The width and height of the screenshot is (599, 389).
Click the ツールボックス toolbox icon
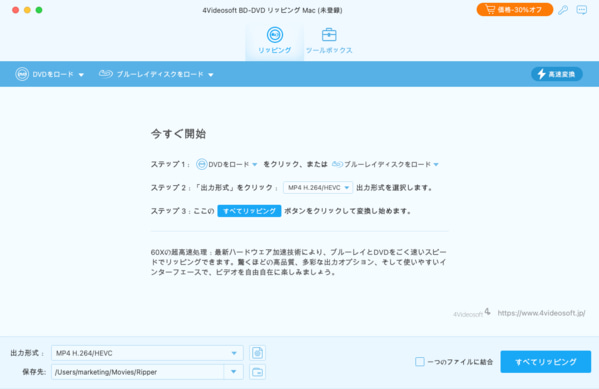point(329,35)
